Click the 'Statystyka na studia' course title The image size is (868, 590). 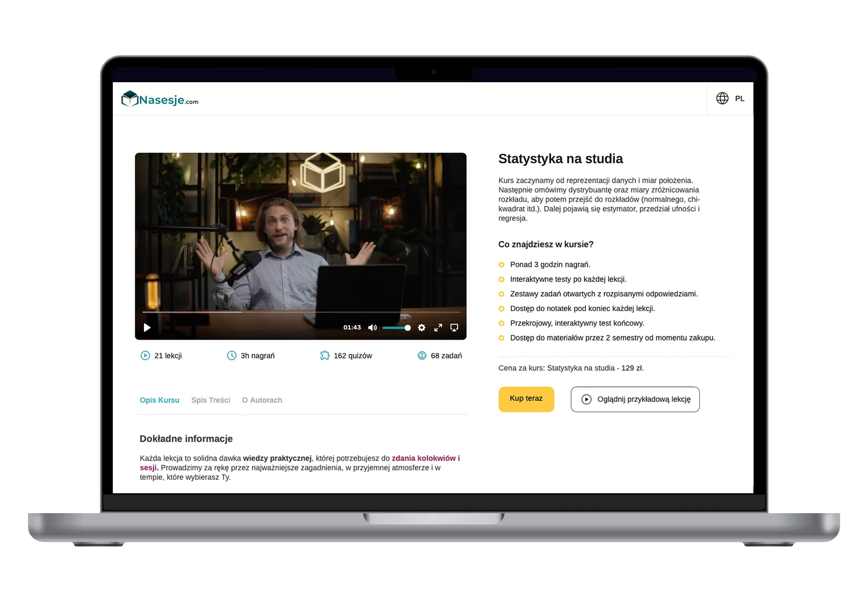pyautogui.click(x=561, y=159)
